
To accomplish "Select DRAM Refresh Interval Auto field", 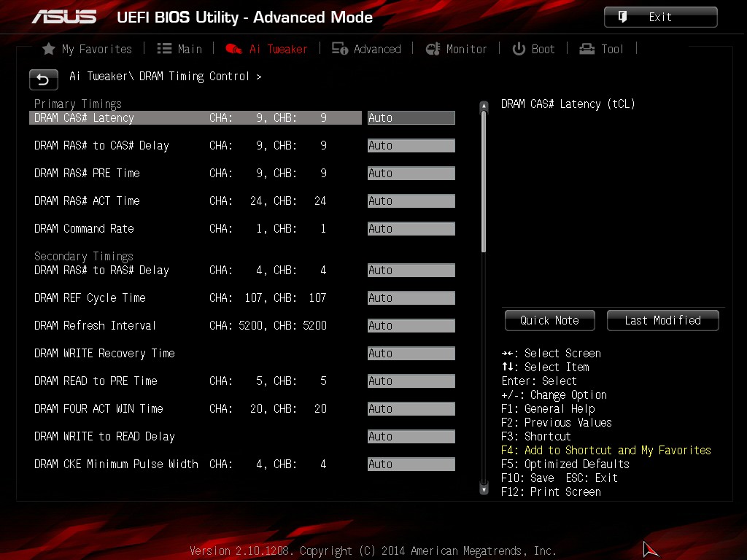I will [411, 326].
